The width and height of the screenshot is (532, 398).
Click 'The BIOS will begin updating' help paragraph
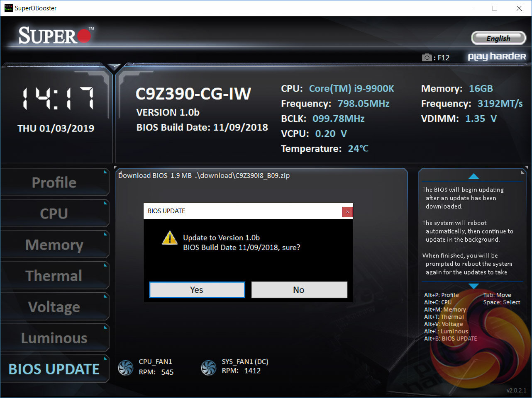(463, 198)
